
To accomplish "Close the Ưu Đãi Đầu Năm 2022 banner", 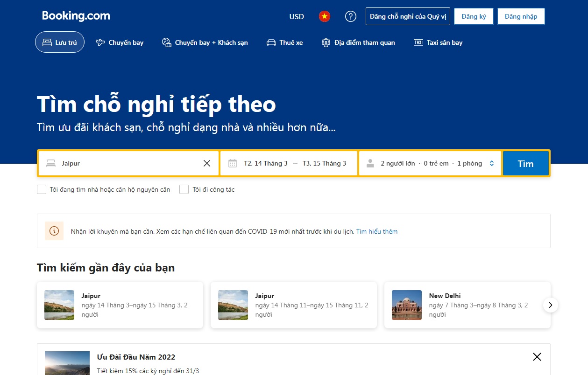I will pyautogui.click(x=537, y=357).
